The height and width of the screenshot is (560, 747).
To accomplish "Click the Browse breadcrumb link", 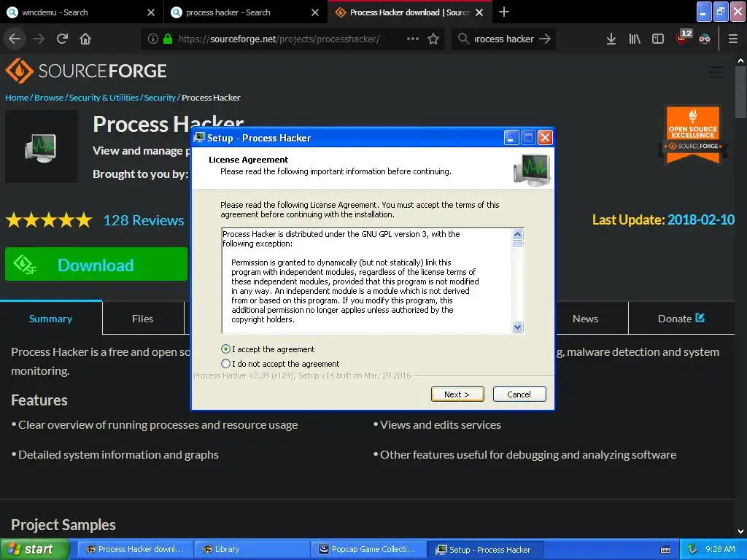I will [49, 98].
